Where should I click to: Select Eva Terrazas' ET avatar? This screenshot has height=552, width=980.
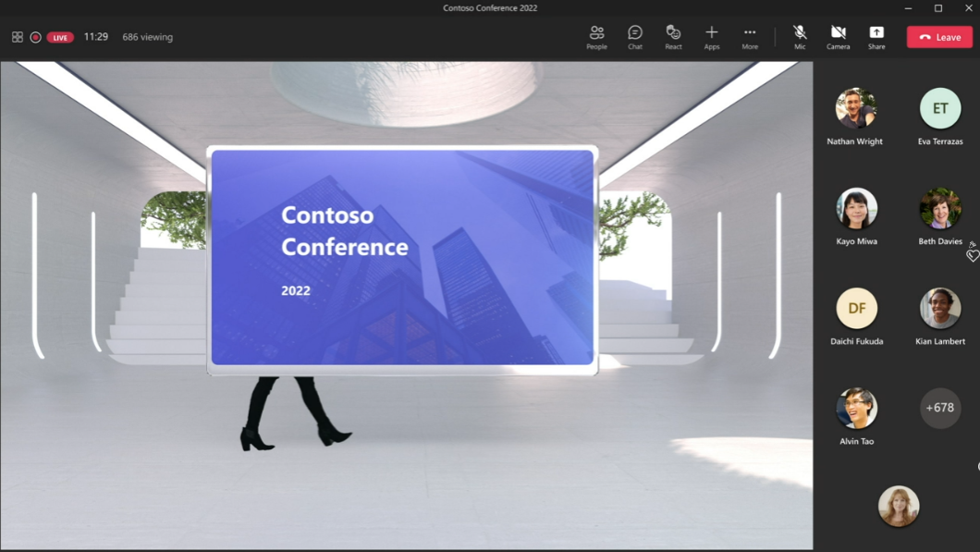(940, 108)
